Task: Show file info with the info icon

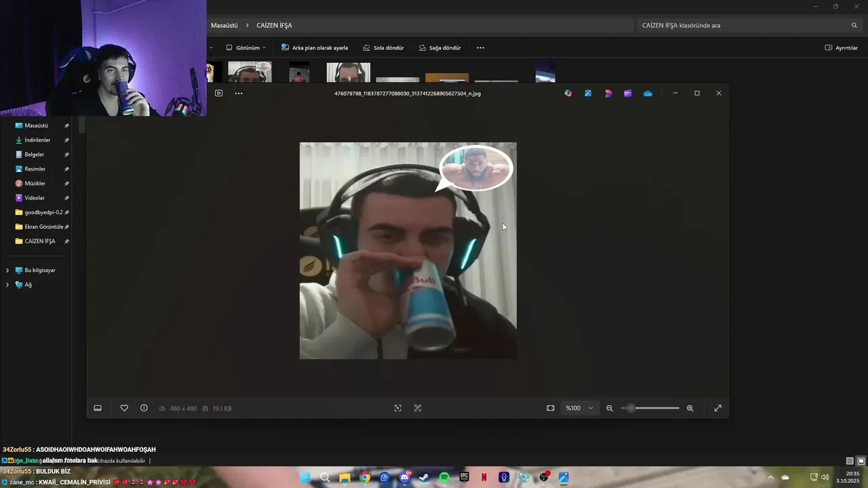Action: tap(144, 408)
